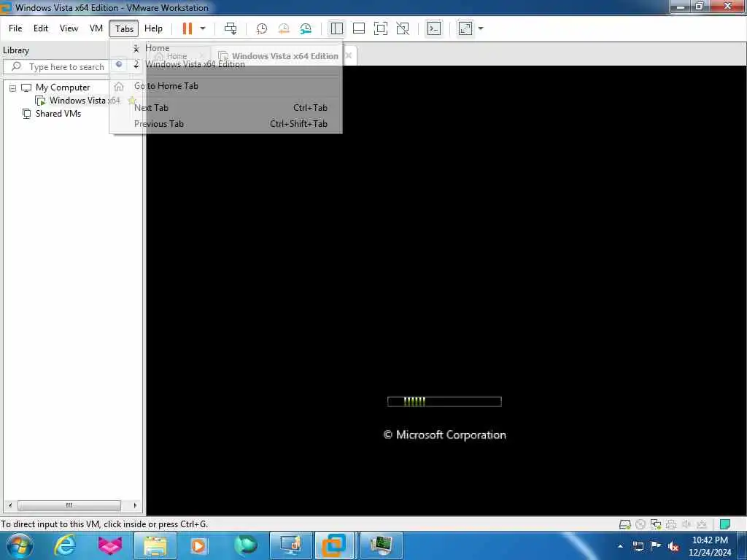Select My Computer in the library
Screen dimensions: 747x560
tap(63, 87)
